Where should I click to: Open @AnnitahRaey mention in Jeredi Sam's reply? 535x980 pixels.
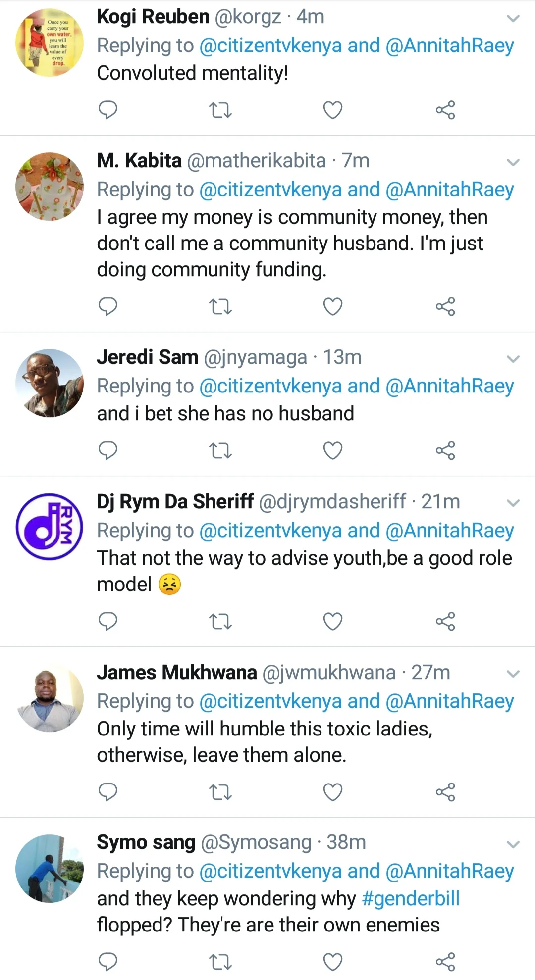(449, 386)
